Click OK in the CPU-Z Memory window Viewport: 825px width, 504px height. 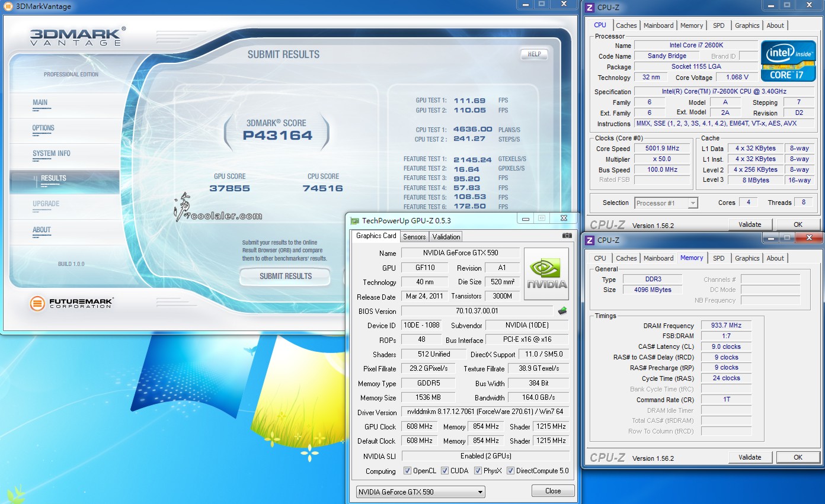click(x=798, y=457)
